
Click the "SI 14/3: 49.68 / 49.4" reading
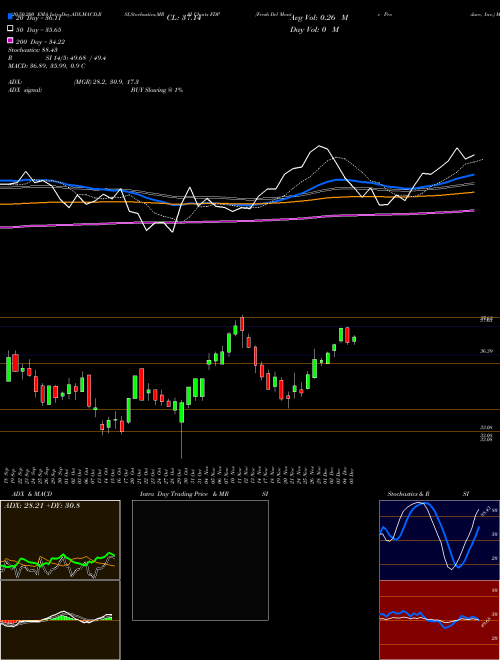(x=76, y=58)
